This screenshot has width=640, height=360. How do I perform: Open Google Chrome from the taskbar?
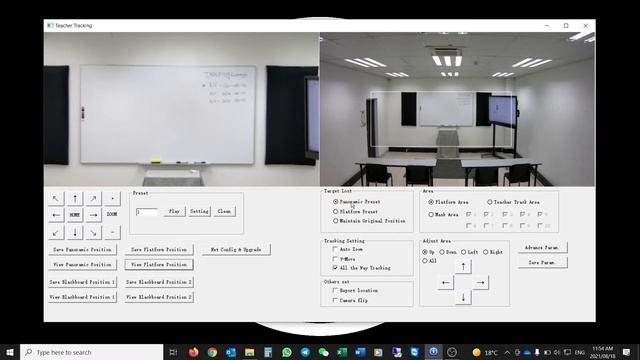click(x=212, y=352)
